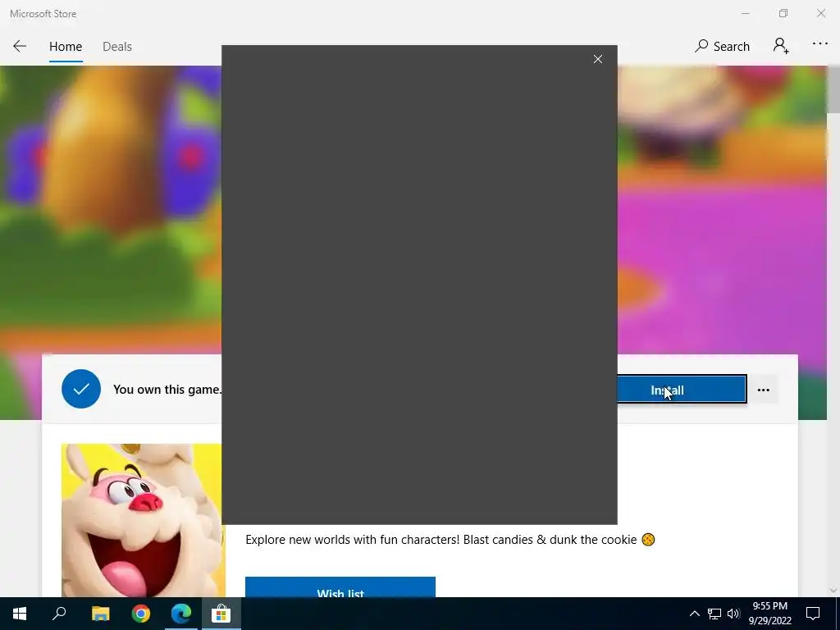Minimize the Microsoft Store window

pos(745,13)
